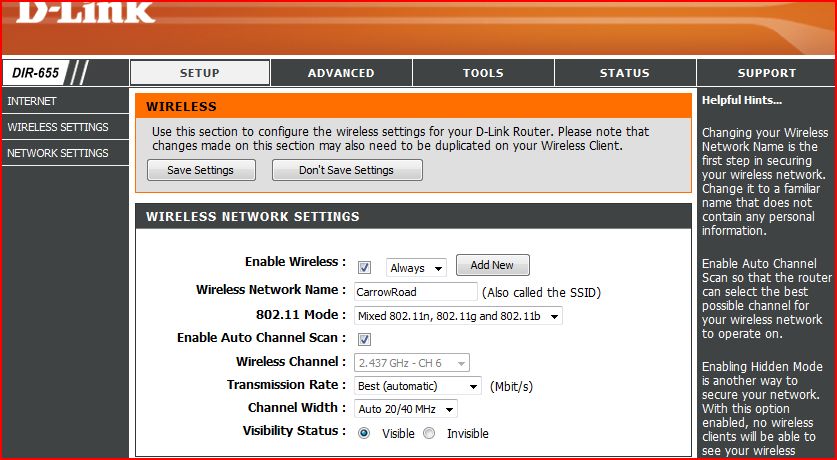The image size is (837, 460).
Task: Click the Don't Save Settings button
Action: [x=347, y=170]
